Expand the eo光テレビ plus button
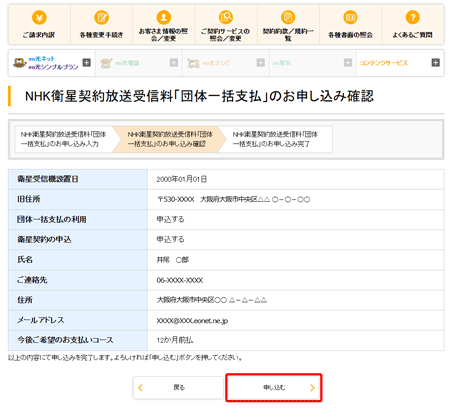The image size is (450, 418). [x=261, y=63]
